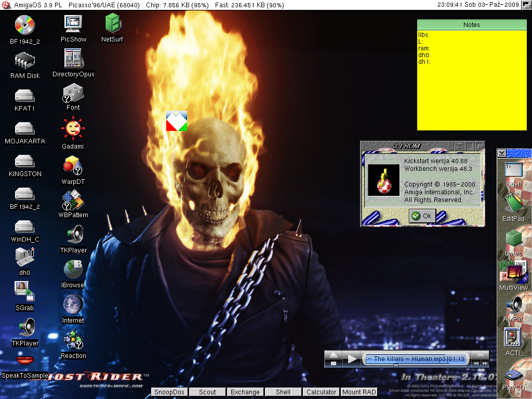This screenshot has height=399, width=532.
Task: Launch the SGrab screen grabber icon
Action: click(24, 291)
